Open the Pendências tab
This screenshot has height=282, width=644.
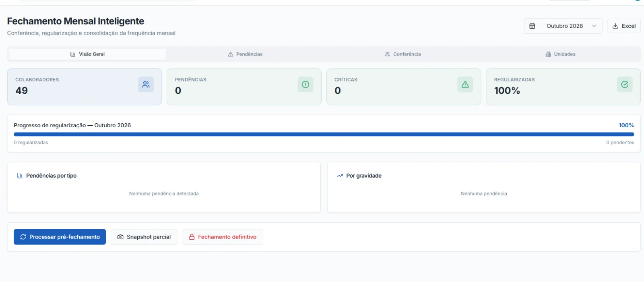(245, 54)
